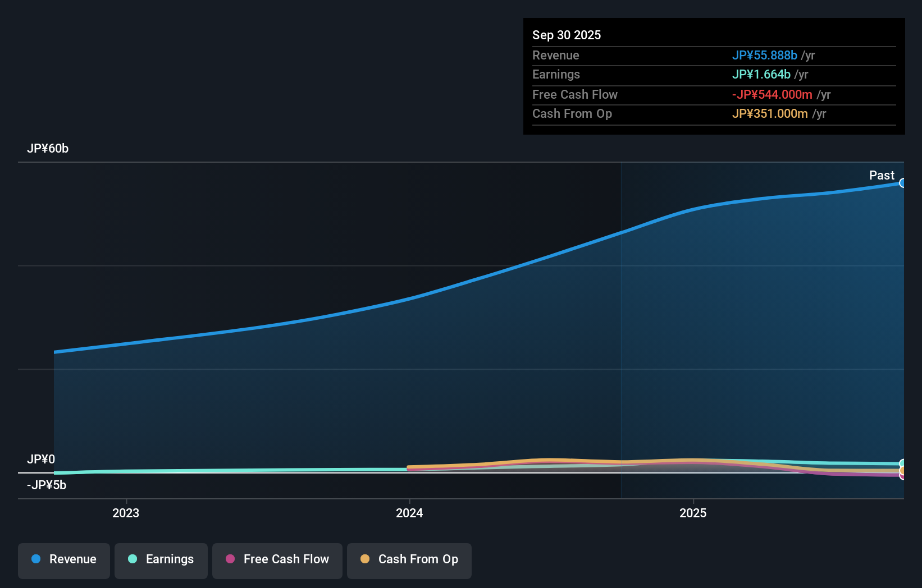
Task: Click the -JP¥544.000m Free Cash Flow value
Action: coord(772,94)
